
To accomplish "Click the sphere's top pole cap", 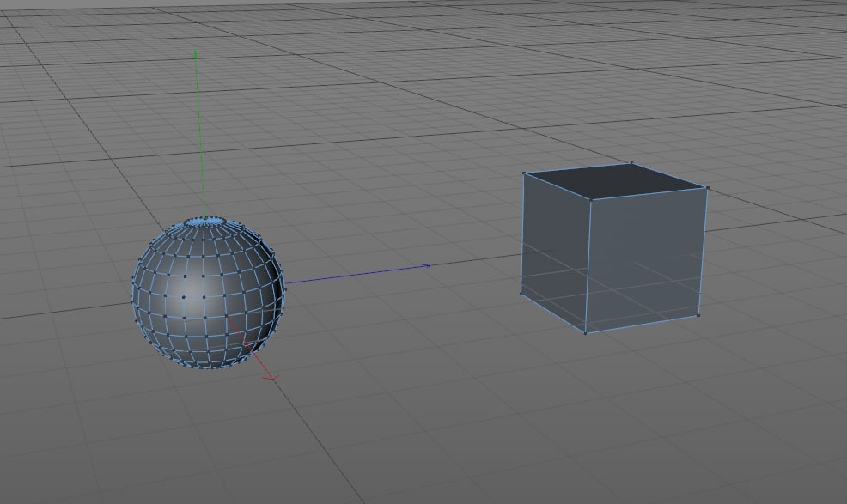I will pos(205,221).
